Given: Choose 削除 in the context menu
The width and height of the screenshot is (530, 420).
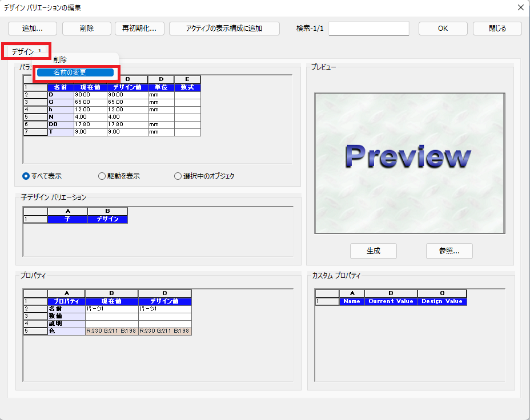Looking at the screenshot, I should 60,60.
